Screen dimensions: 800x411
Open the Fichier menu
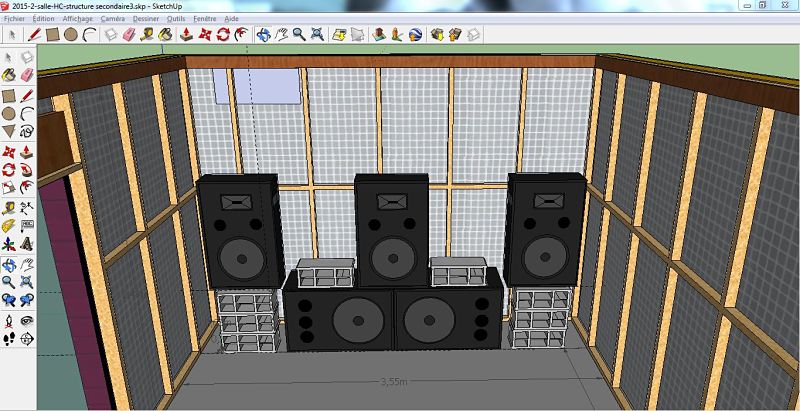(14, 18)
